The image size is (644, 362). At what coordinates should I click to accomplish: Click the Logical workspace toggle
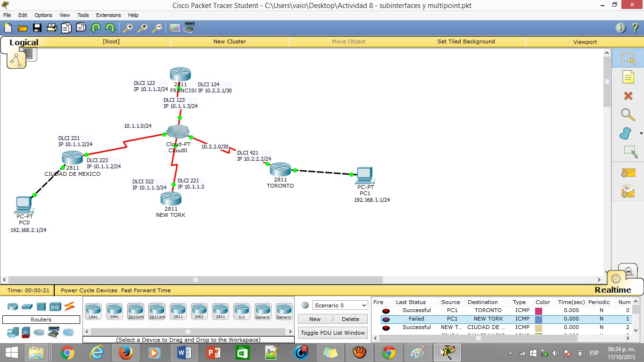pos(23,42)
